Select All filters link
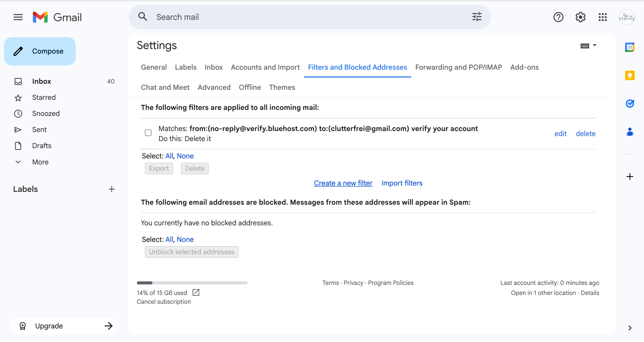 point(169,156)
